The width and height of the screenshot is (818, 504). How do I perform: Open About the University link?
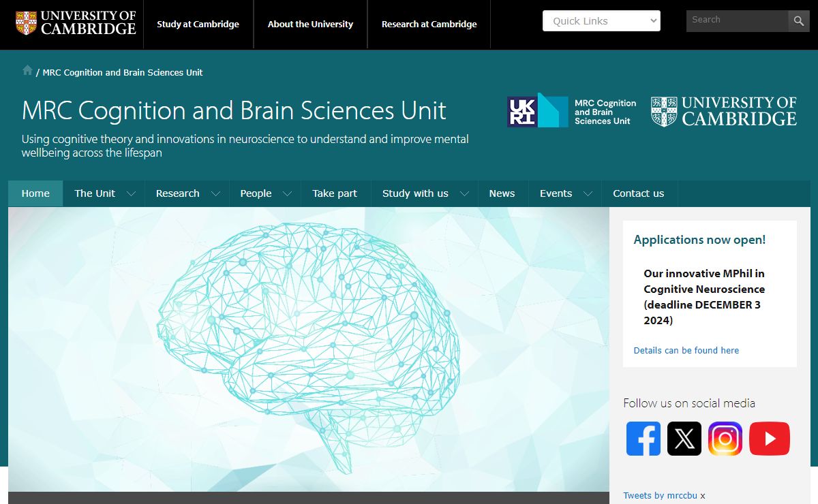pos(310,24)
